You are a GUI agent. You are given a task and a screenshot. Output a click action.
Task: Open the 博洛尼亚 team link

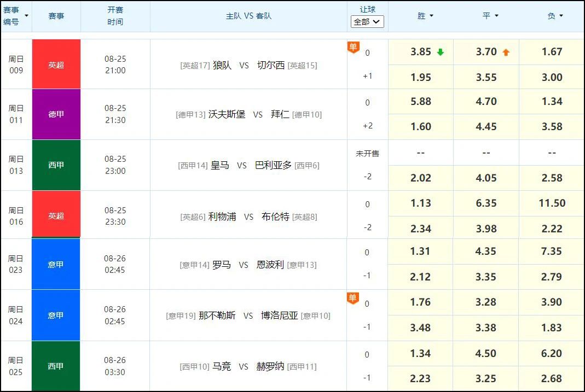point(280,315)
